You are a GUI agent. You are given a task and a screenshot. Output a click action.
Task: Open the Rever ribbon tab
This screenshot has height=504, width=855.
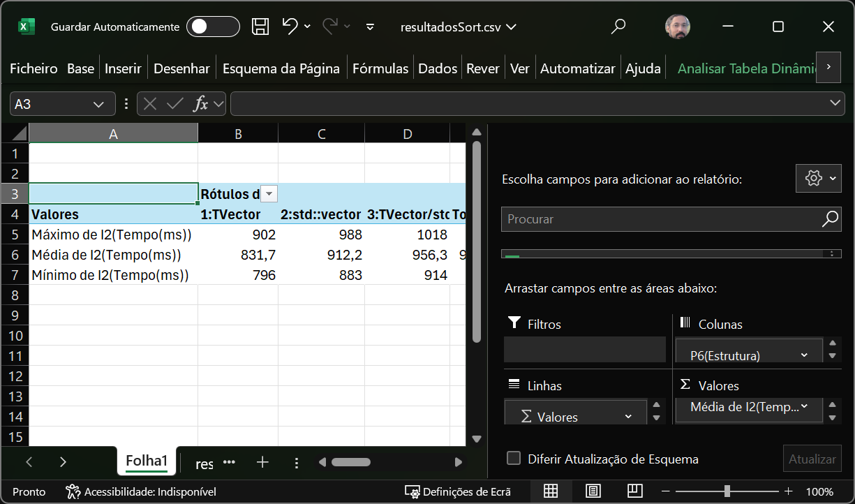click(x=483, y=68)
